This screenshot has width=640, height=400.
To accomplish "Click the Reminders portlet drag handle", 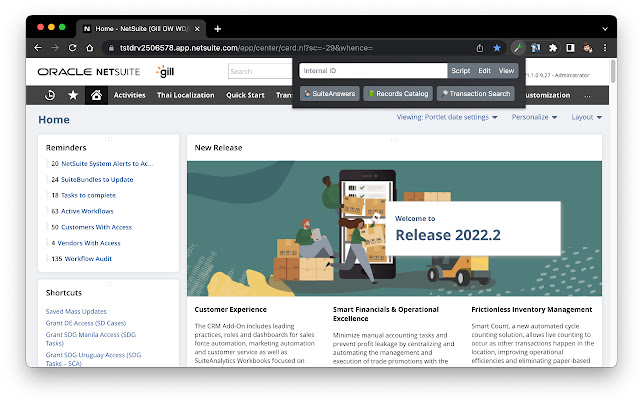I will [109, 140].
